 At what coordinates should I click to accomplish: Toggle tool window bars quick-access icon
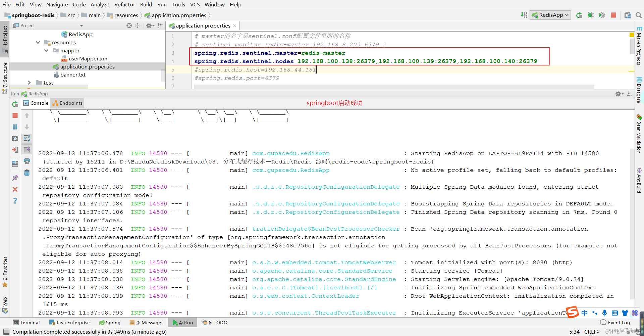(x=6, y=332)
